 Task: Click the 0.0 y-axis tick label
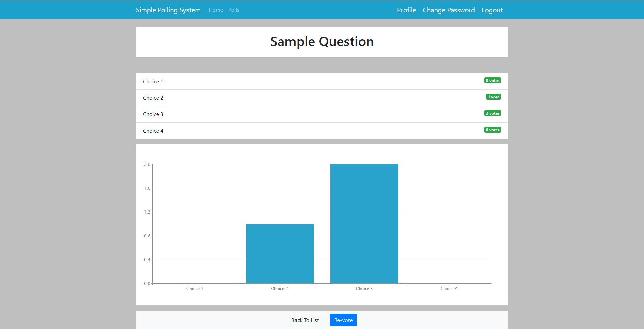147,284
